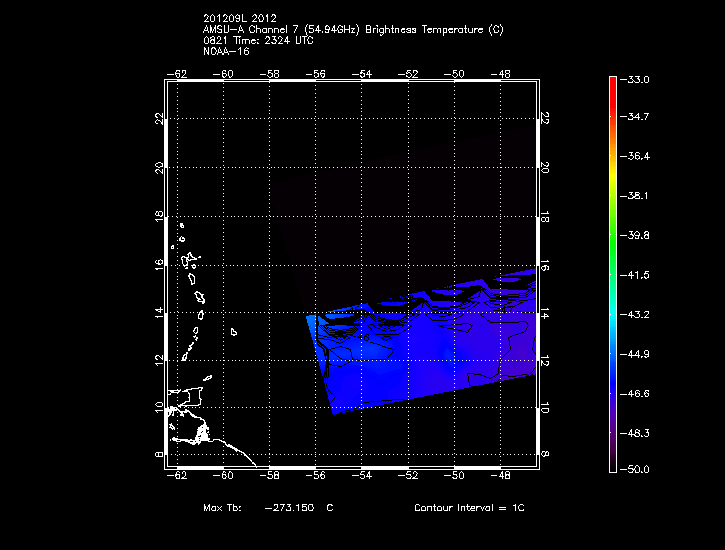Select the 'NOAA-16' satellite label
725x550 pixels.
pos(226,51)
